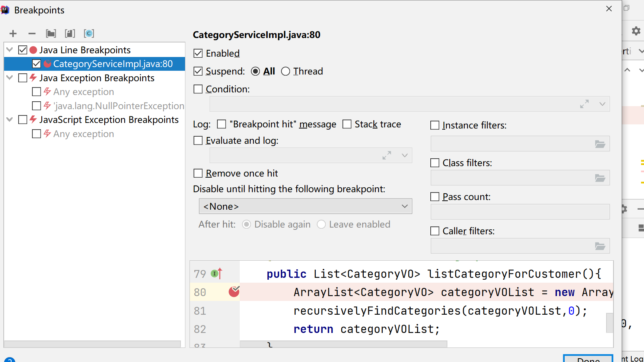The image size is (644, 362).
Task: Click the help question mark icon
Action: click(x=10, y=360)
